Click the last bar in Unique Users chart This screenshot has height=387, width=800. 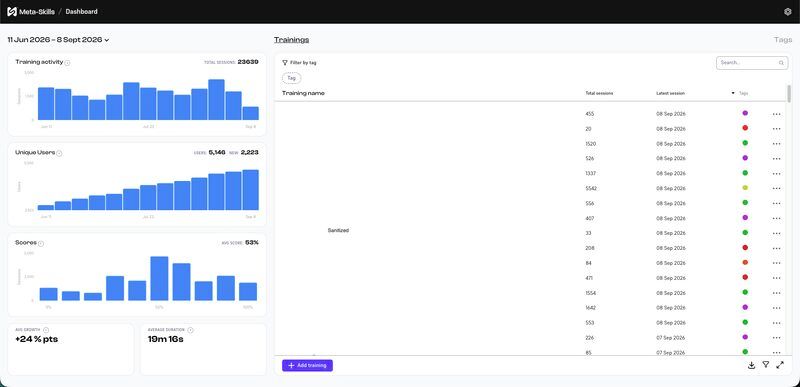point(251,190)
